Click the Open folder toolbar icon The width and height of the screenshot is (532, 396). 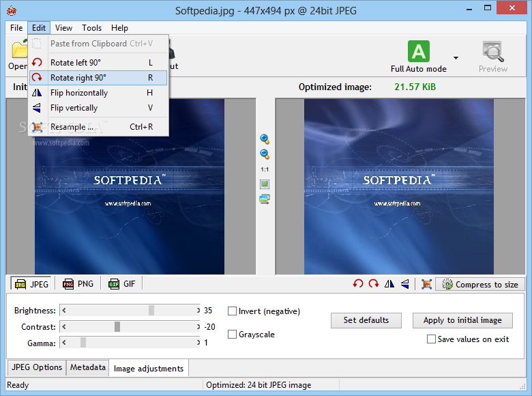tap(19, 50)
